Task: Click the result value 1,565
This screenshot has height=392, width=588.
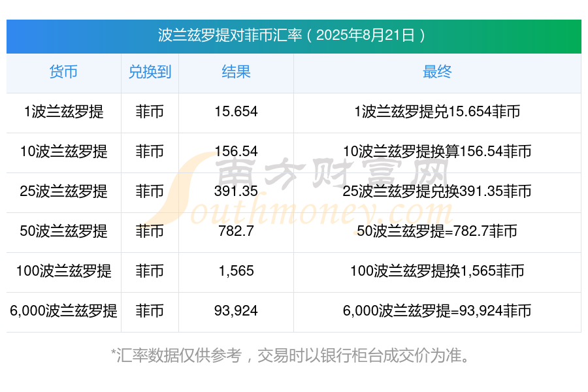Action: [x=236, y=271]
